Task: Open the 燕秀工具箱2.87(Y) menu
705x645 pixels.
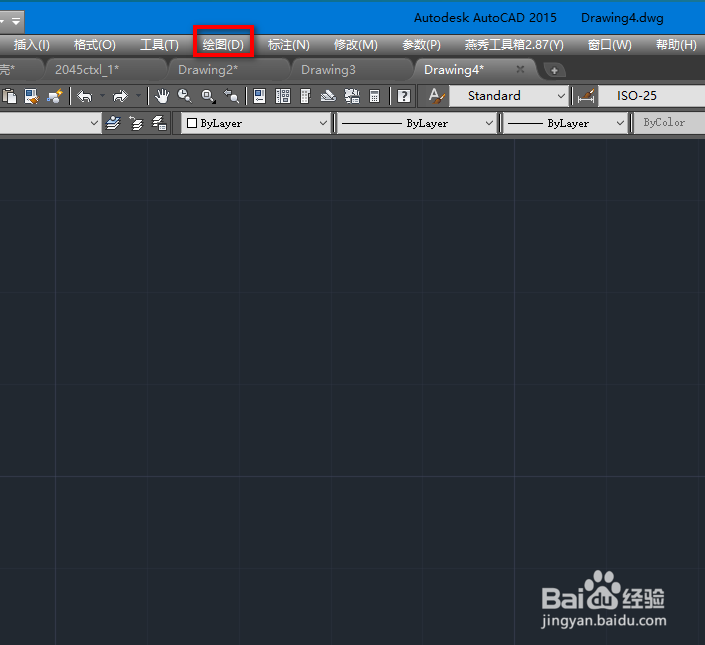Action: [x=514, y=45]
